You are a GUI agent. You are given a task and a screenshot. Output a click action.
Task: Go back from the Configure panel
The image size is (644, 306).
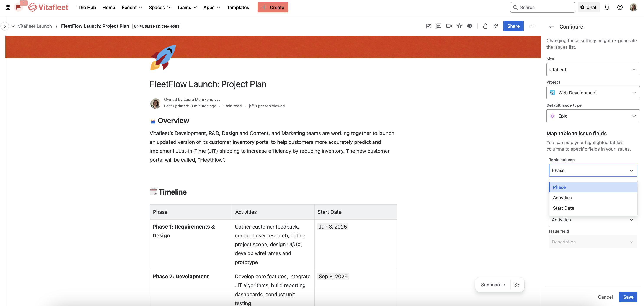pyautogui.click(x=551, y=27)
